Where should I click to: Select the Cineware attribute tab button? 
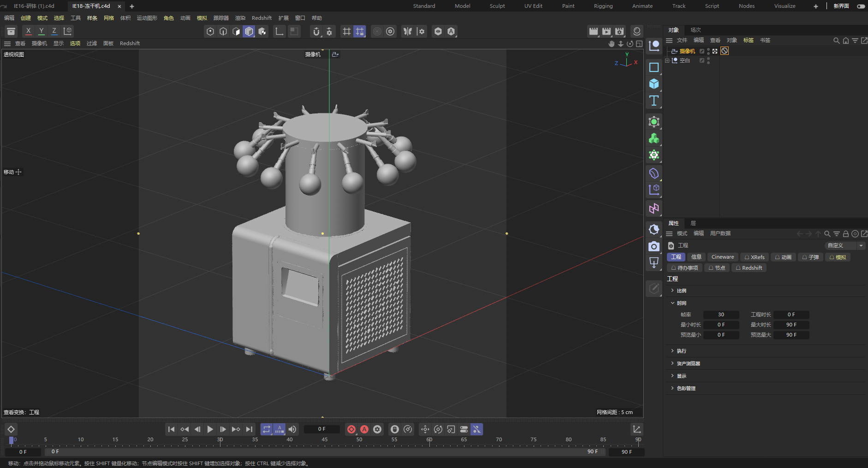click(722, 257)
